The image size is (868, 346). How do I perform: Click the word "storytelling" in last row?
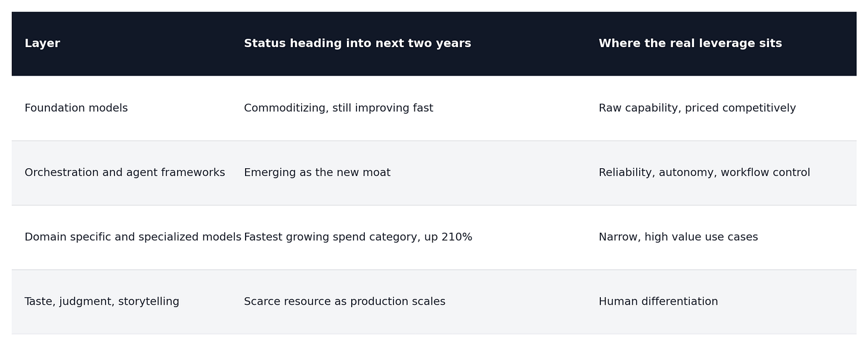point(148,301)
